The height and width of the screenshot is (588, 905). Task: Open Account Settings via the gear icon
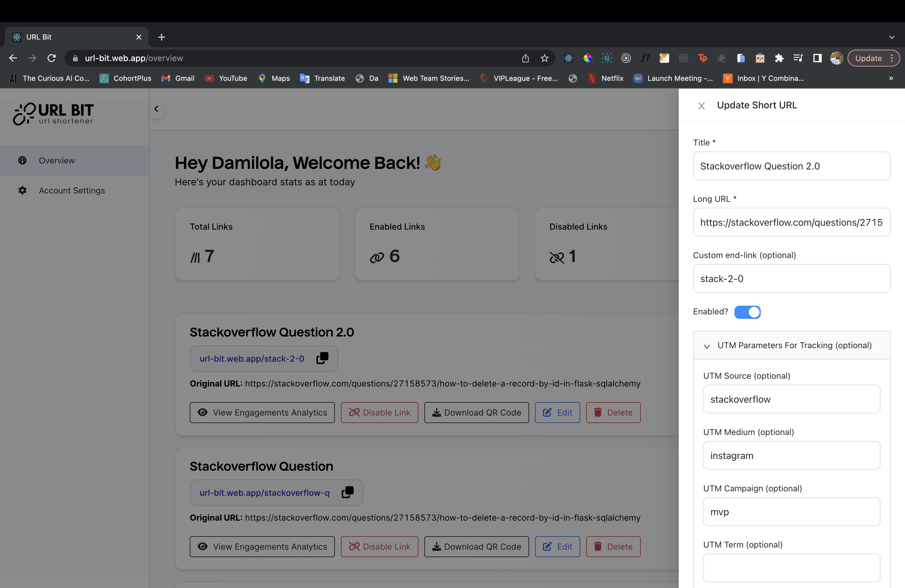tap(22, 190)
